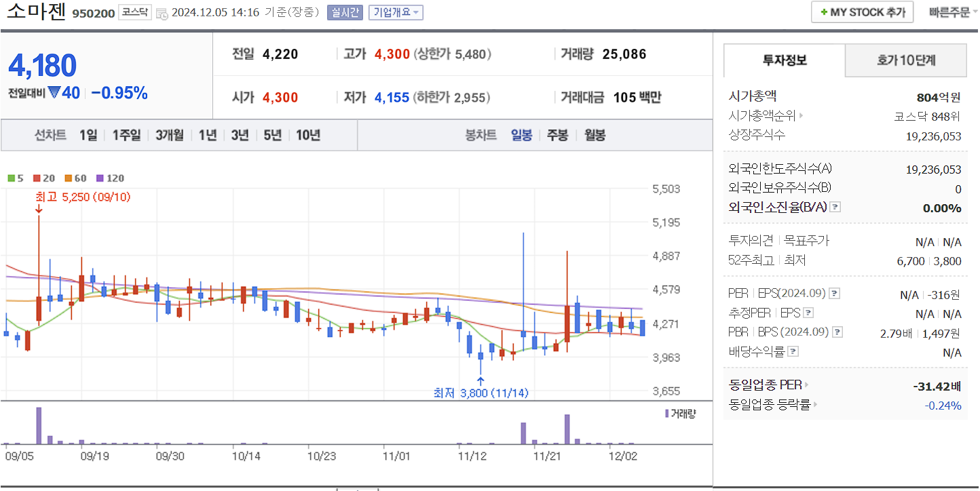Open the 기업개요 dropdown

click(x=394, y=13)
